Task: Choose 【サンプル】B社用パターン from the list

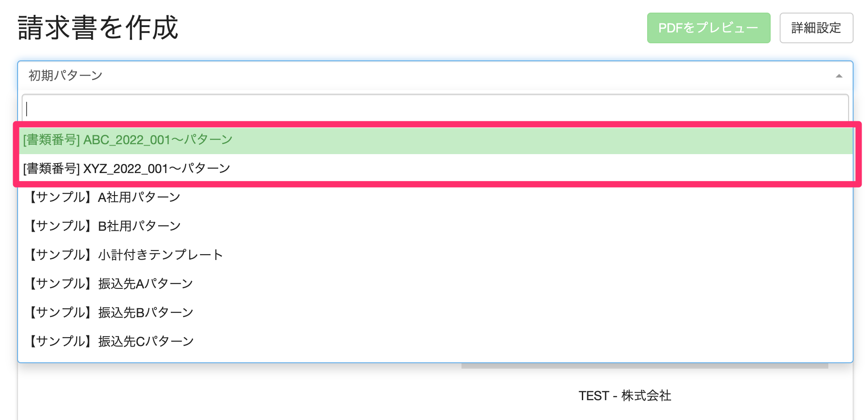Action: tap(104, 226)
